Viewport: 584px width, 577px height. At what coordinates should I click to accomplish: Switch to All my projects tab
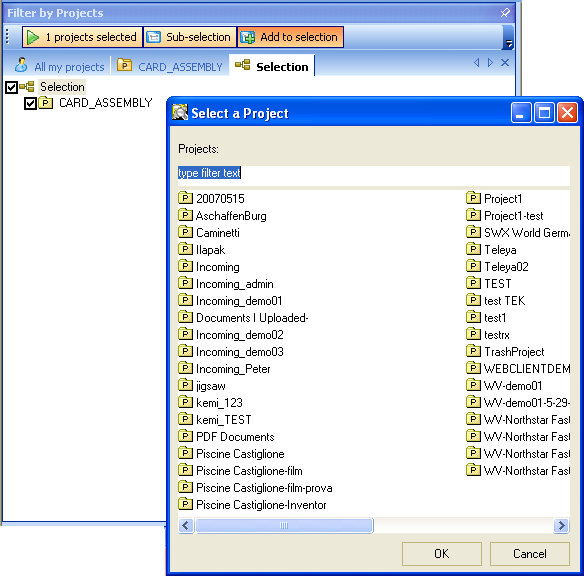click(x=60, y=66)
